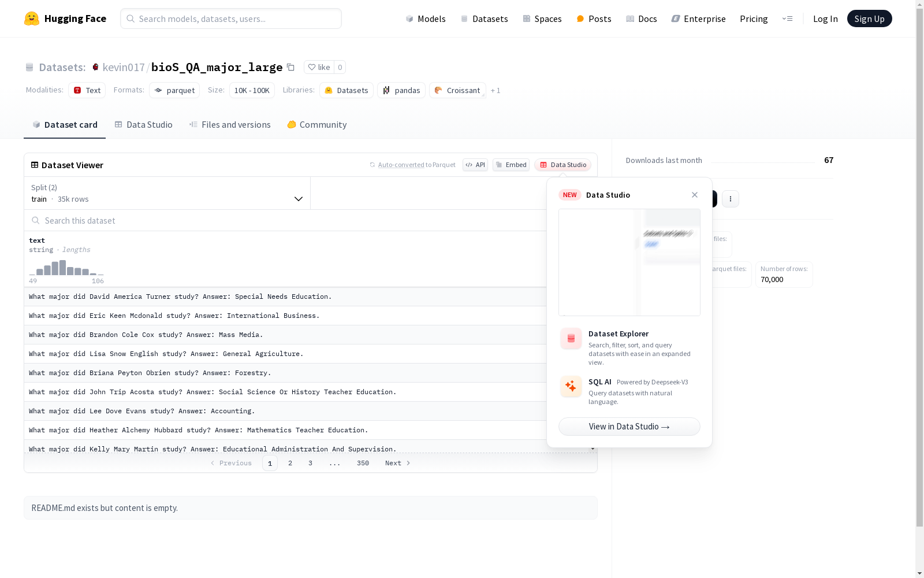Click the SQL AI sparkle icon
The width and height of the screenshot is (924, 578).
pos(571,386)
